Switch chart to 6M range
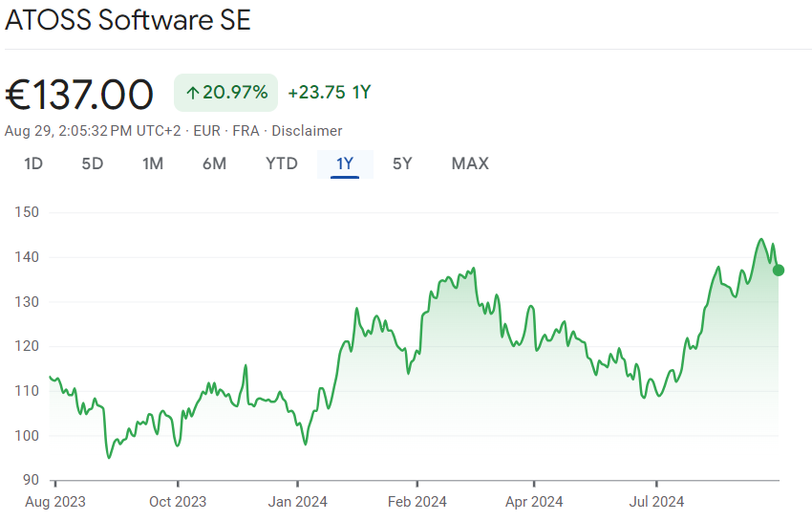This screenshot has height=521, width=812. [214, 163]
